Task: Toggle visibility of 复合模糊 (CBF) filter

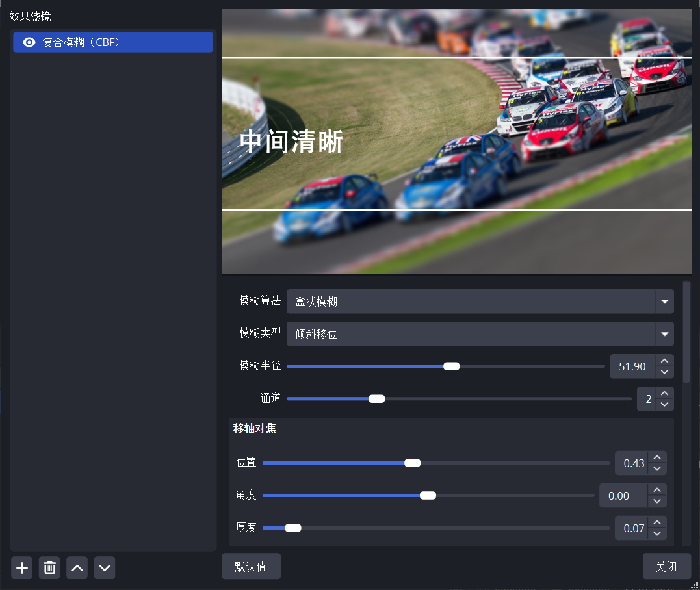Action: pyautogui.click(x=29, y=42)
